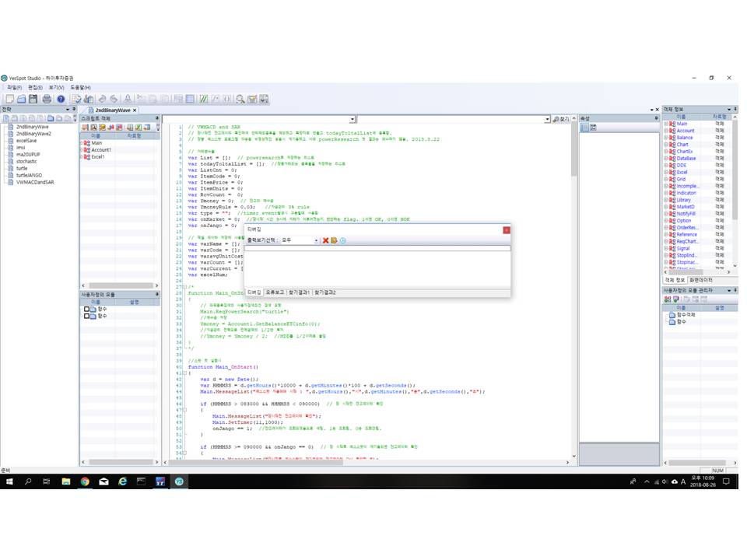Toggle the checkbox beside the first 함수 item
747x560 pixels.
(x=87, y=309)
